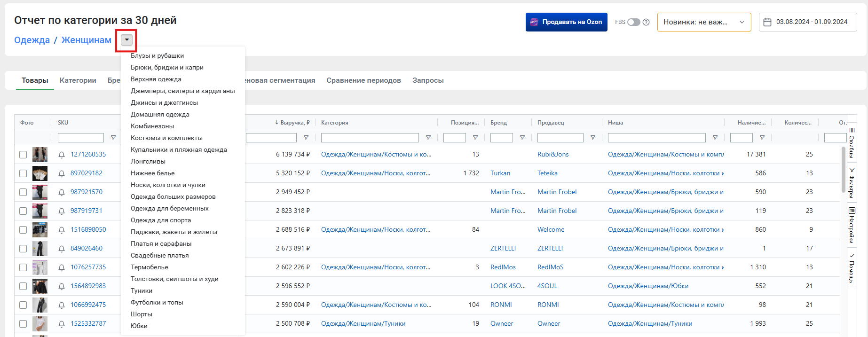Click the bell icon next to SKU 1076257735
This screenshot has width=868, height=337.
tap(62, 267)
